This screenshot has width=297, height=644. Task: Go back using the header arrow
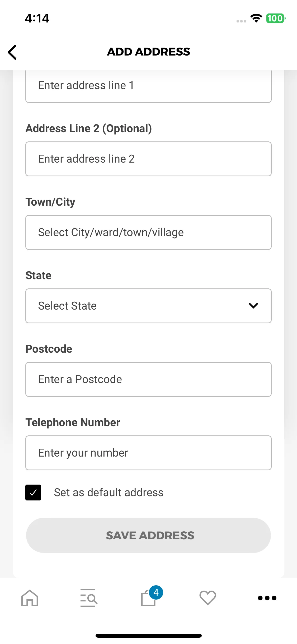(x=12, y=52)
